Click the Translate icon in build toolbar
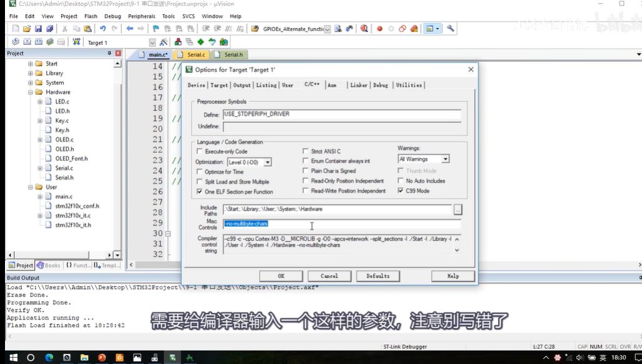 pos(16,42)
